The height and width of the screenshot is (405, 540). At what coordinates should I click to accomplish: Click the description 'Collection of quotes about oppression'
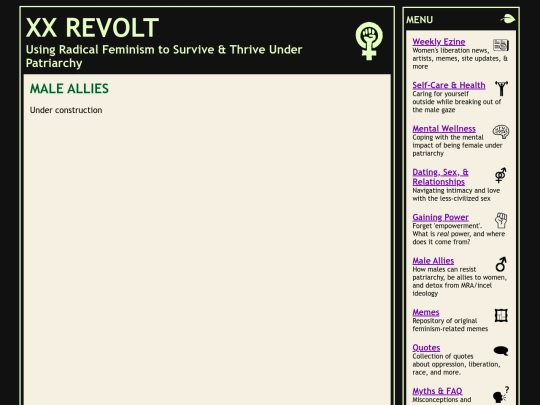456,364
